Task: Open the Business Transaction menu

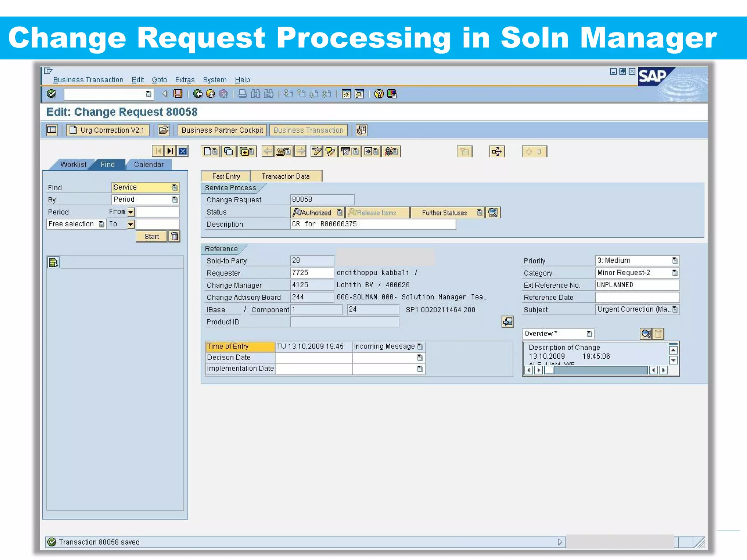Action: [x=88, y=79]
